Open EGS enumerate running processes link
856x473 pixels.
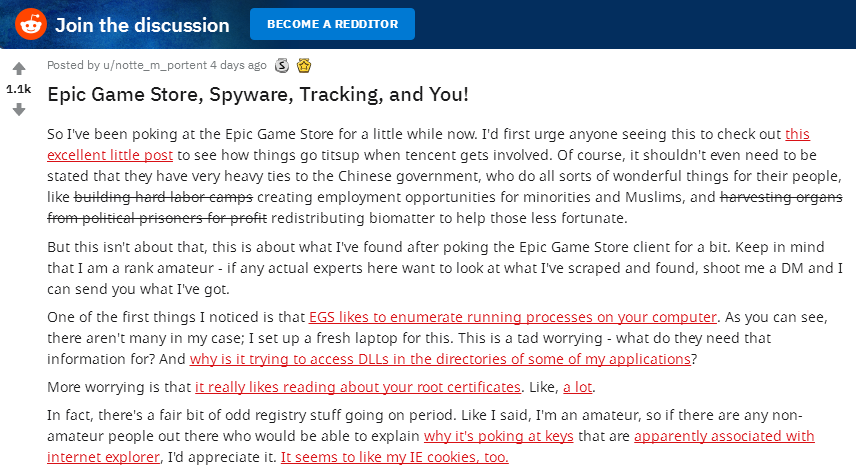click(513, 317)
